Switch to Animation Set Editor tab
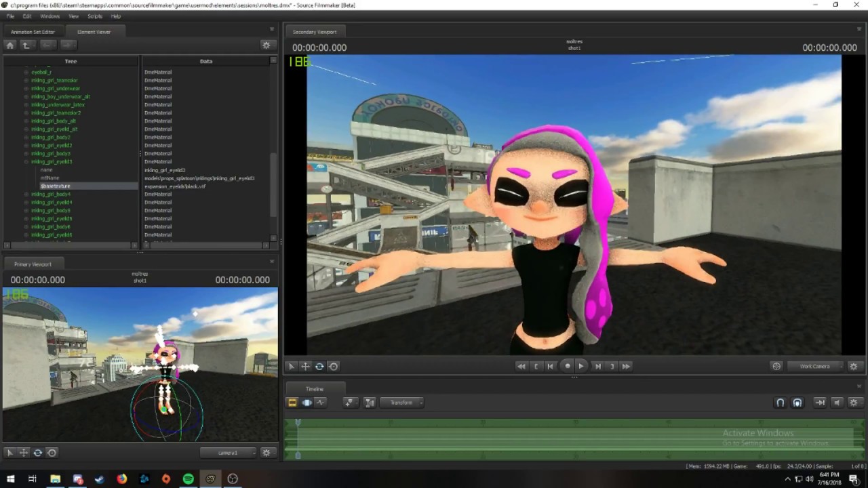 pos(33,32)
